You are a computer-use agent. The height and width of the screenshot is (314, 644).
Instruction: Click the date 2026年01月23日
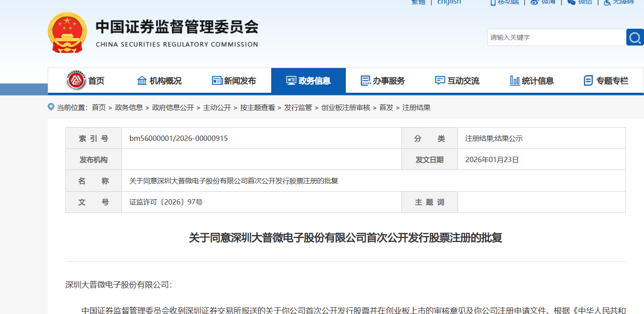(492, 159)
